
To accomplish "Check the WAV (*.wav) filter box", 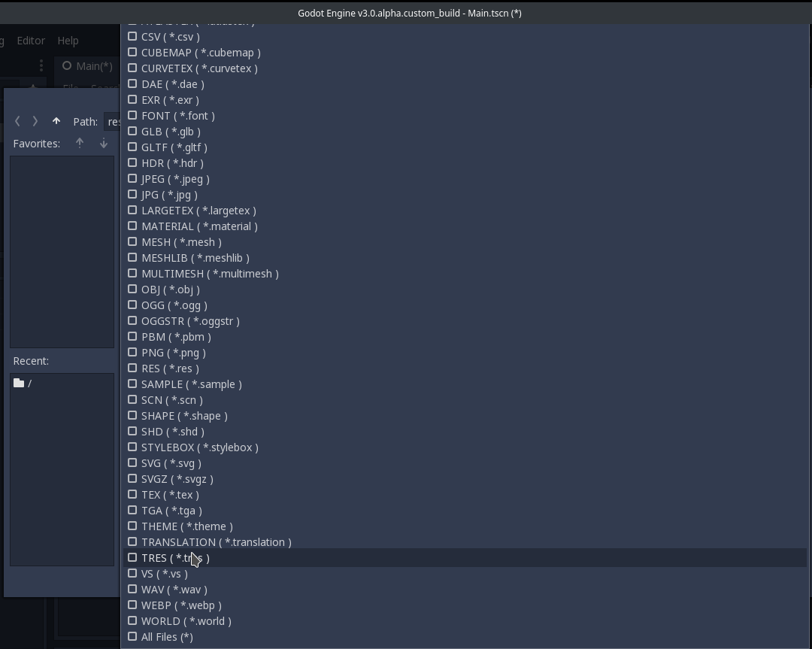I will [132, 589].
